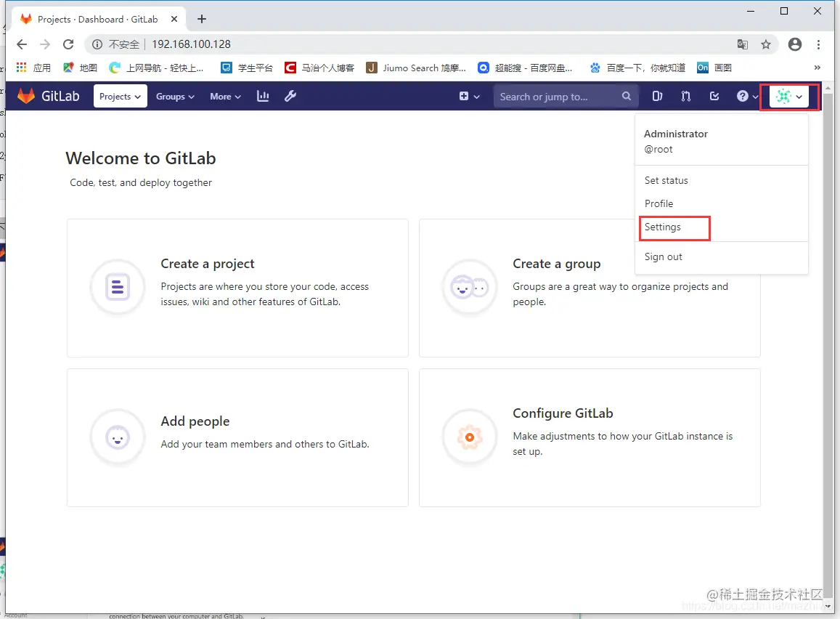
Task: Click the Code, test, and deploy together text
Action: pyautogui.click(x=141, y=183)
